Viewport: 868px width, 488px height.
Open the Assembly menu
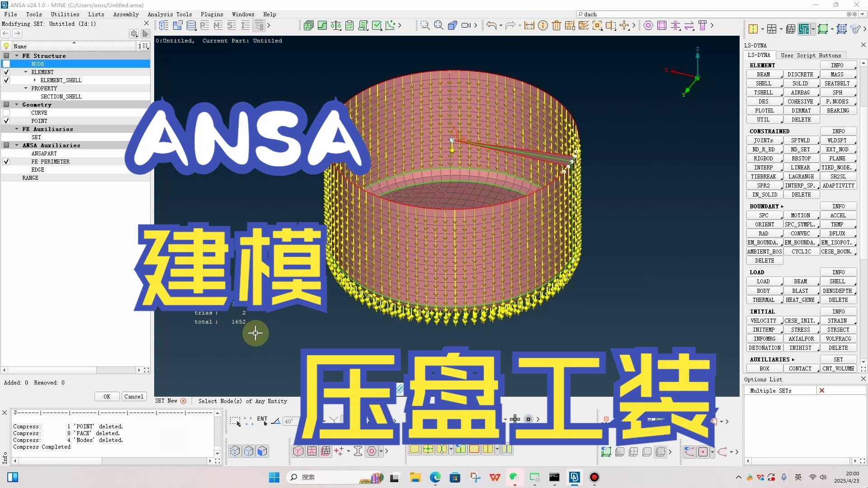[126, 14]
